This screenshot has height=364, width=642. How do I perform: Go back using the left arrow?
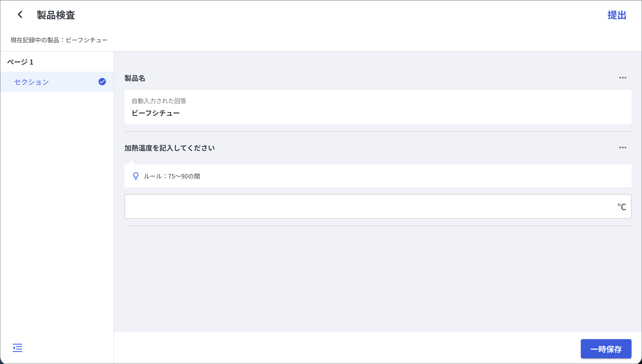(20, 14)
